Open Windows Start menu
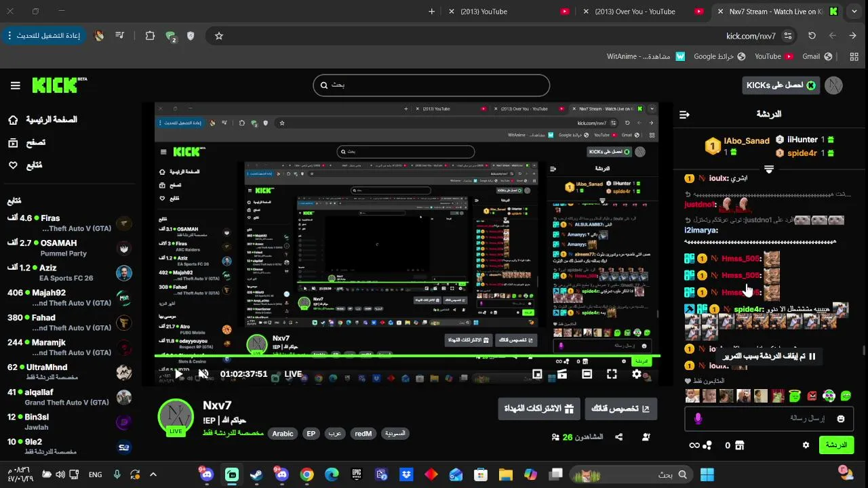The height and width of the screenshot is (488, 868). [707, 474]
